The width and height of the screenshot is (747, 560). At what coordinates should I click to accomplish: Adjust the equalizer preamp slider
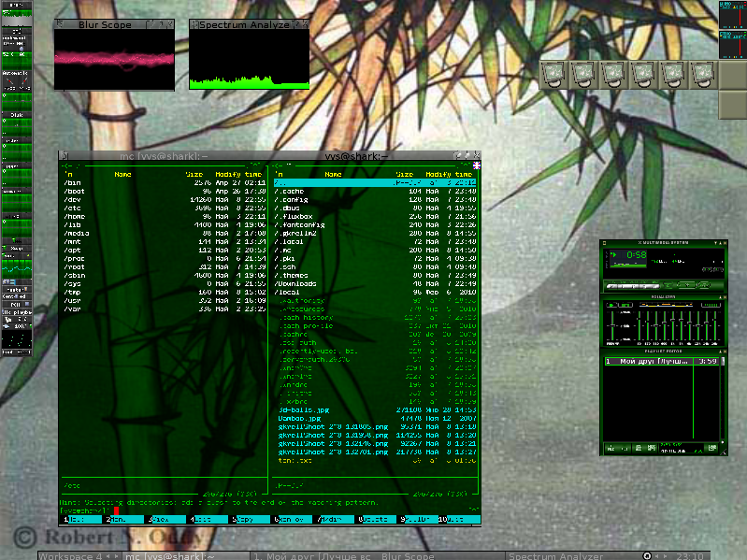pyautogui.click(x=612, y=325)
